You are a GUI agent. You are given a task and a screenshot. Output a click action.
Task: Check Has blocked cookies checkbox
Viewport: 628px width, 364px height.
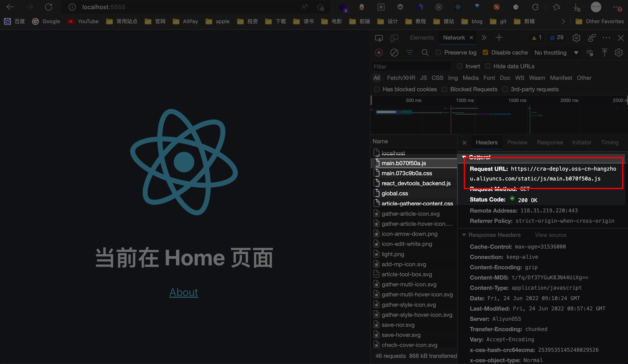[377, 89]
